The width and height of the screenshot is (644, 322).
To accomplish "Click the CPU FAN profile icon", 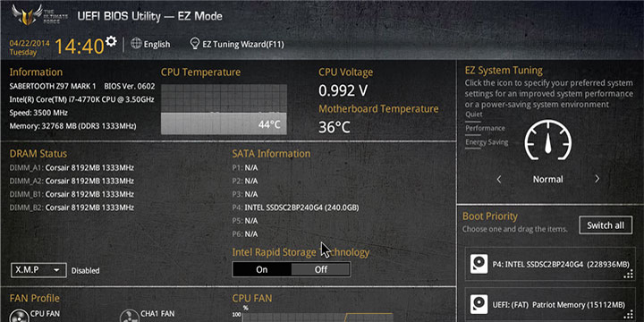I will coord(19,316).
